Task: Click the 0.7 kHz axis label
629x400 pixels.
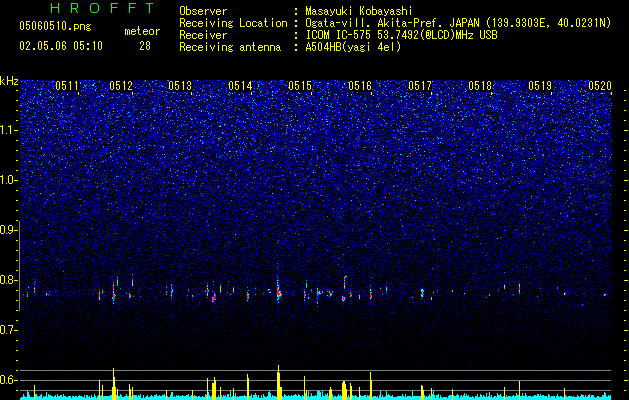Action: coord(8,330)
